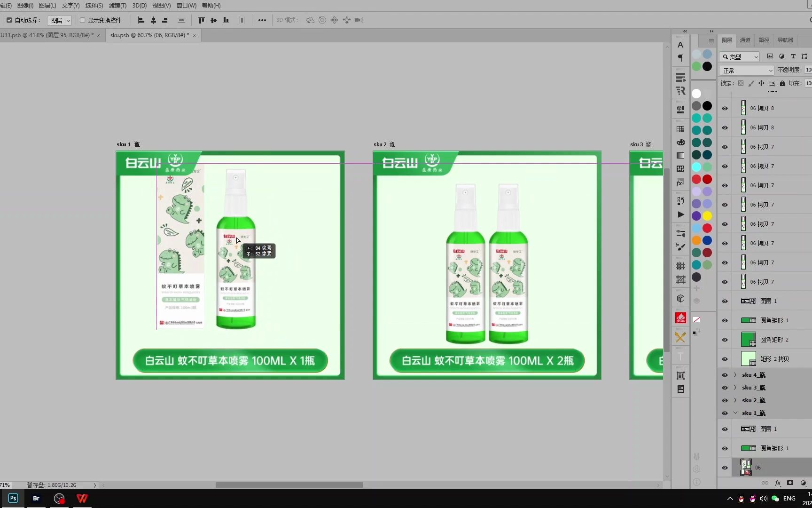Switch to the 路径 tab
812x508 pixels.
[x=764, y=40]
